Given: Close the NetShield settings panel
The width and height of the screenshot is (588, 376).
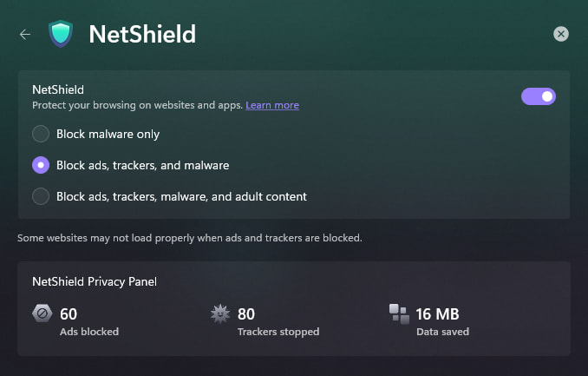Looking at the screenshot, I should [561, 34].
